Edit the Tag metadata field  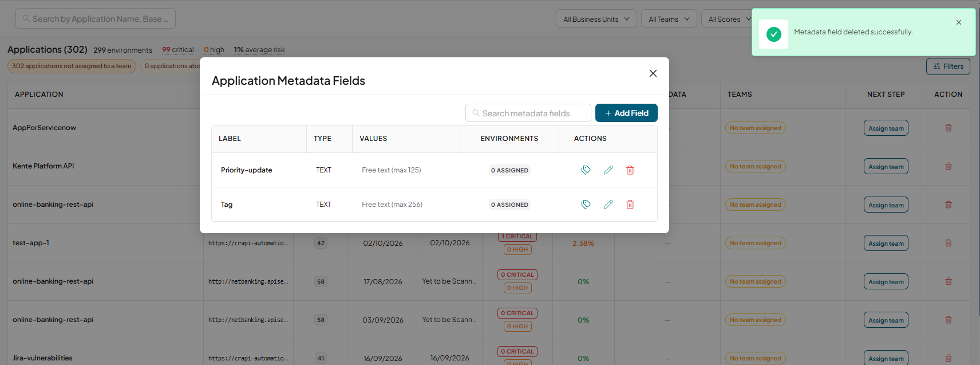click(608, 205)
